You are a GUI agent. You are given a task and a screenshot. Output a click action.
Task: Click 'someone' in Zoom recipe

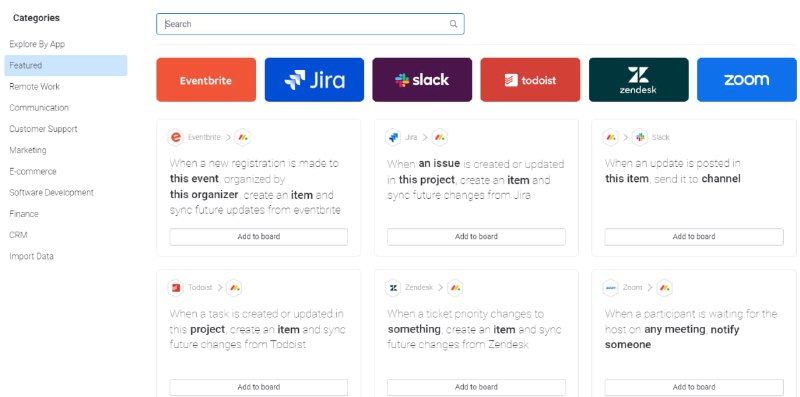628,344
